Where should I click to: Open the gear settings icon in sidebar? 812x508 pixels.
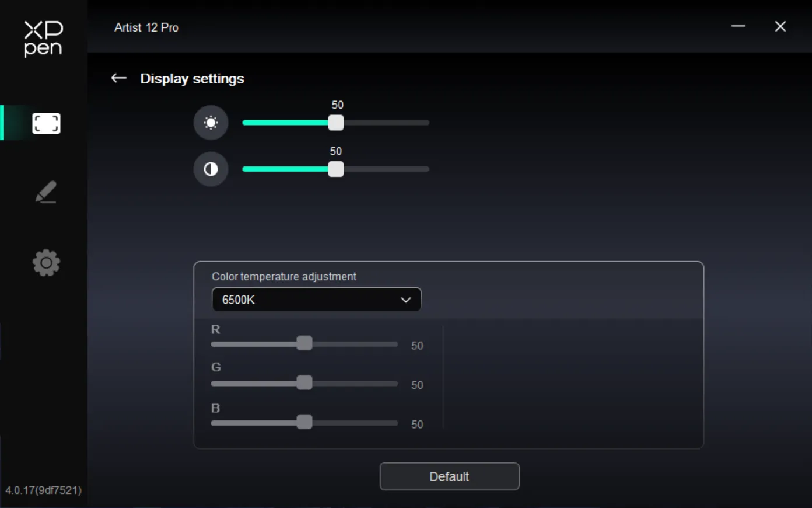pos(46,263)
